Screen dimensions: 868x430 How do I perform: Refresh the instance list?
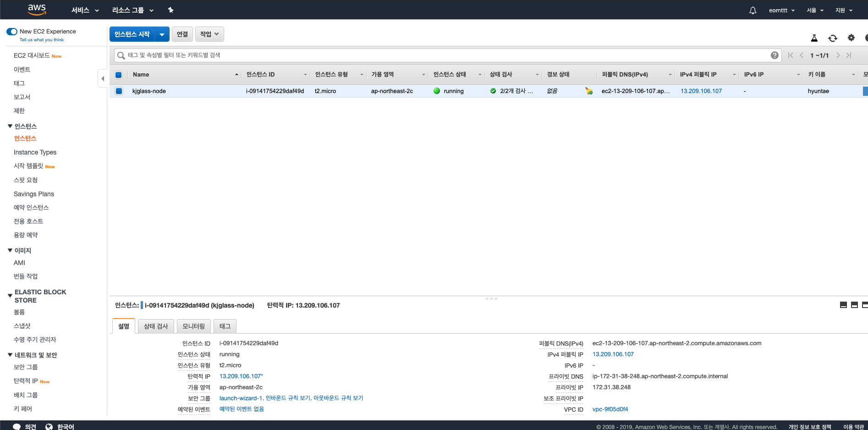(833, 38)
